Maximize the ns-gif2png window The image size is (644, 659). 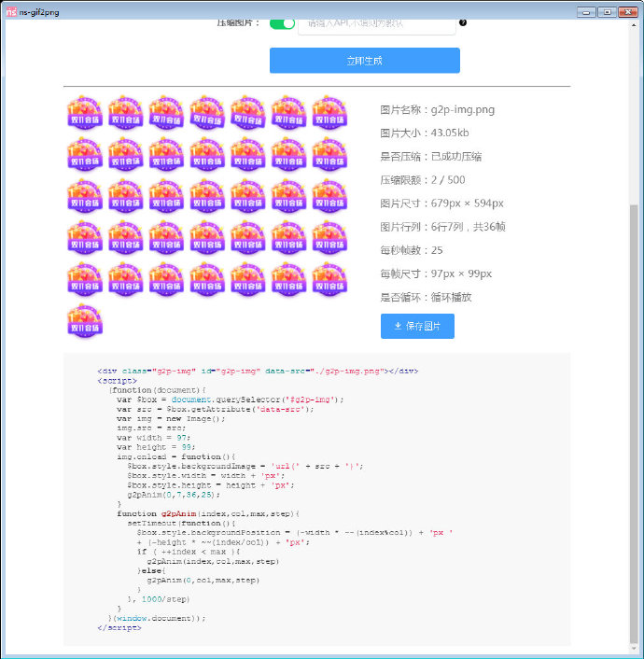pyautogui.click(x=607, y=12)
